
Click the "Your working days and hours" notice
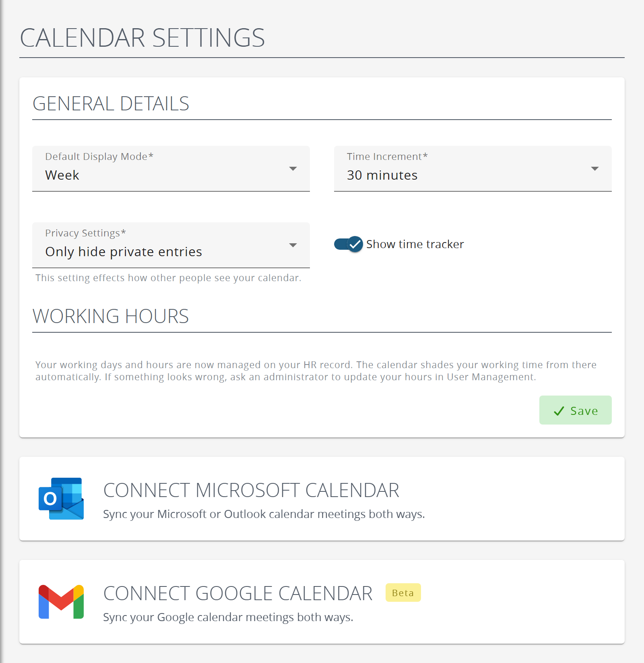coord(316,371)
